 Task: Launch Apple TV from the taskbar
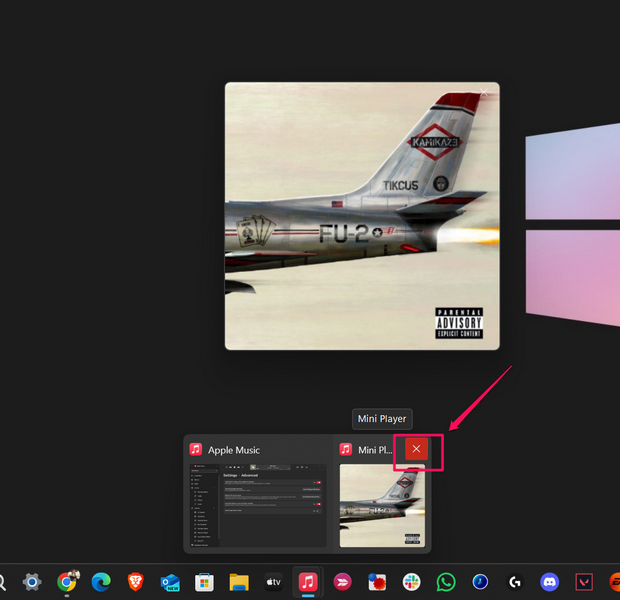pos(273,582)
